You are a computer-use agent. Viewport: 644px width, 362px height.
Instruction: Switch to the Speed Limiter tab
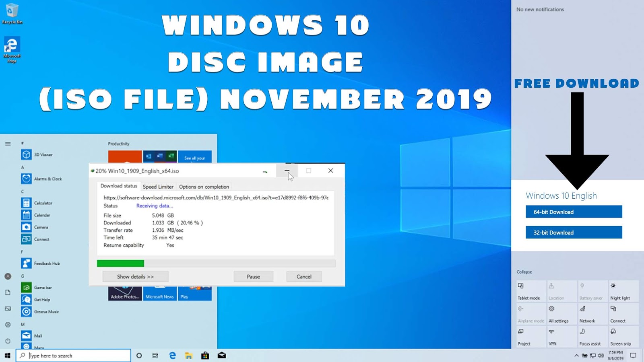tap(158, 187)
